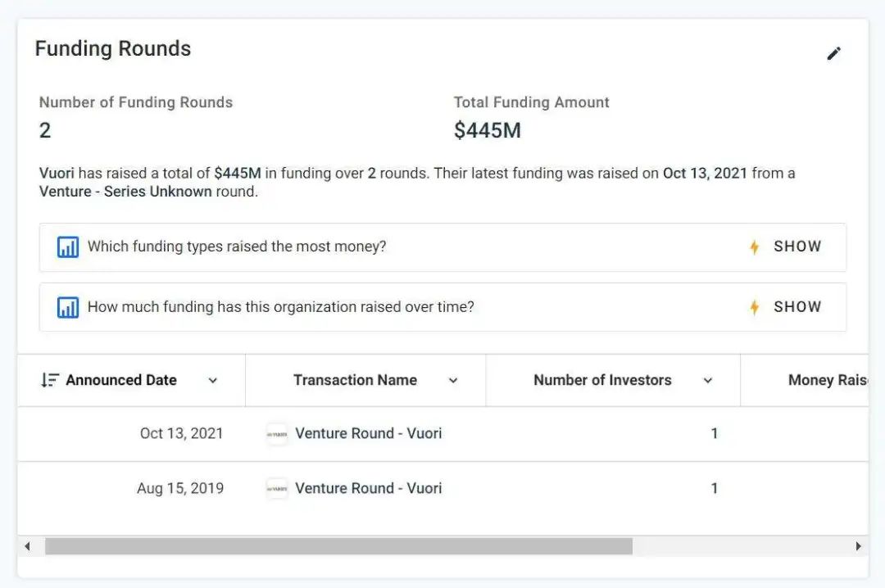Click the Money Raised column header
The height and width of the screenshot is (588, 885).
click(x=828, y=380)
